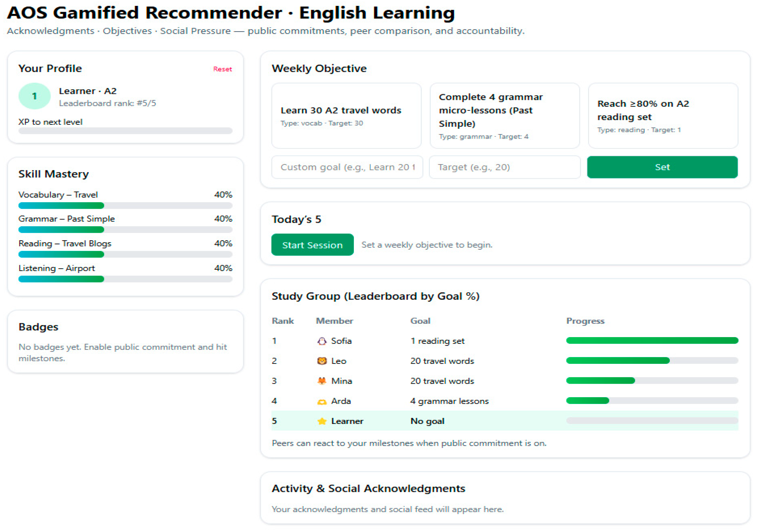Click Arda's avatar icon in leaderboard
The width and height of the screenshot is (758, 532).
pos(322,401)
